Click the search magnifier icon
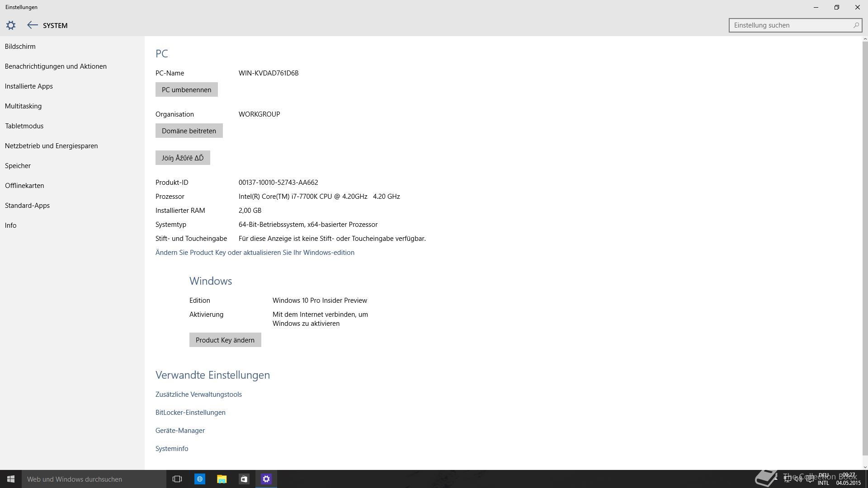 [x=856, y=25]
